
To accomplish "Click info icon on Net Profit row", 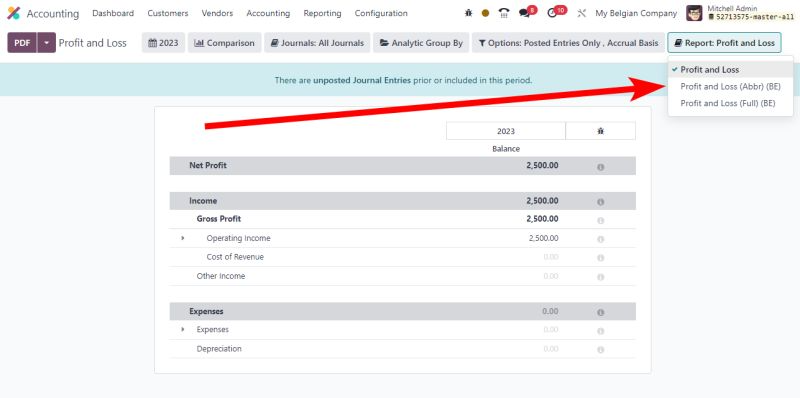I will [x=601, y=167].
